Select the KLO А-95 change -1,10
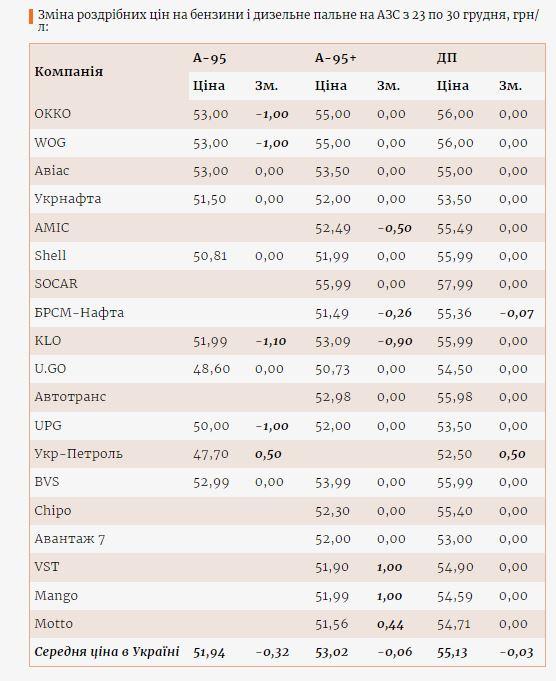The width and height of the screenshot is (556, 681). tap(271, 341)
